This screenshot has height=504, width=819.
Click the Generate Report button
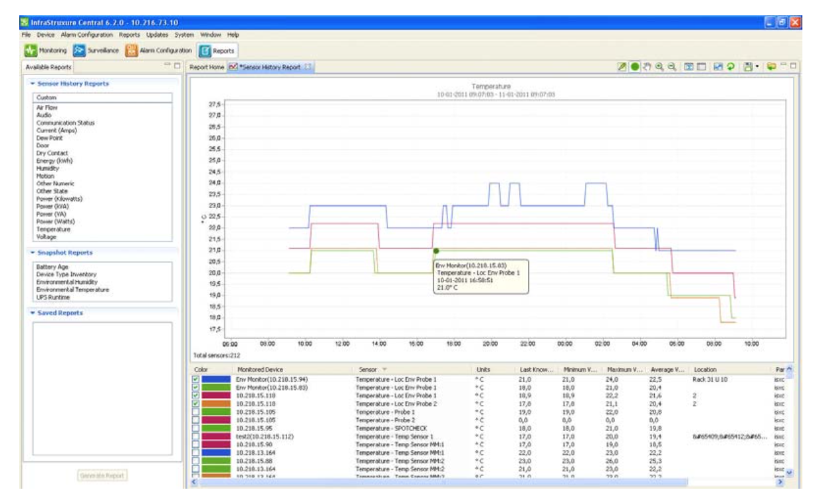point(103,475)
